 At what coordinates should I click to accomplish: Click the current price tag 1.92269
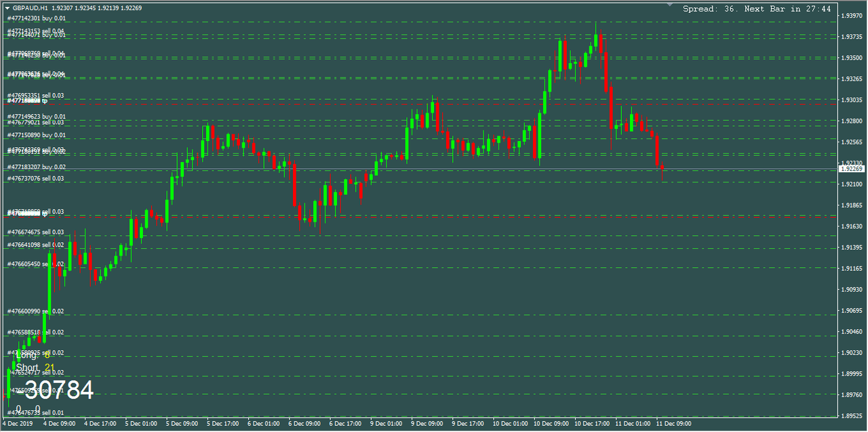850,169
